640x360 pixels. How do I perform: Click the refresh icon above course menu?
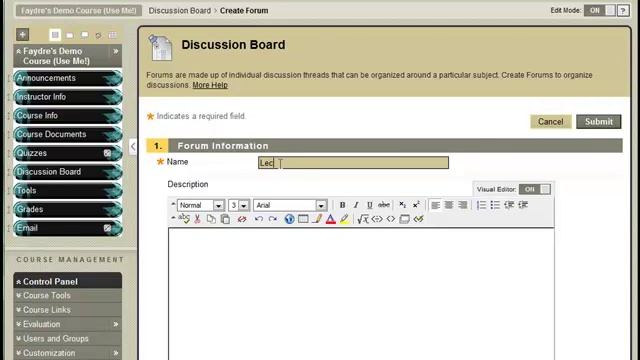[x=98, y=36]
